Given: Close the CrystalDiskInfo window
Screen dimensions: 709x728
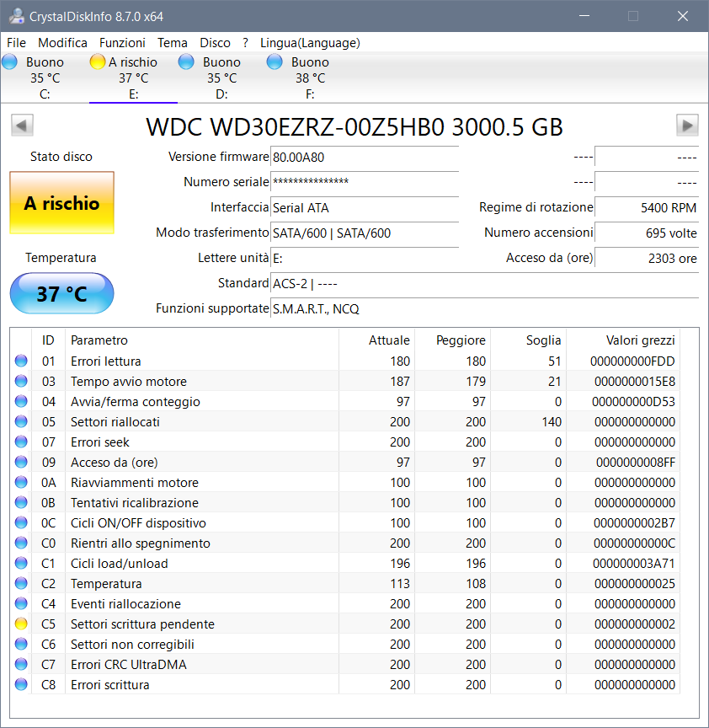Looking at the screenshot, I should tap(683, 16).
